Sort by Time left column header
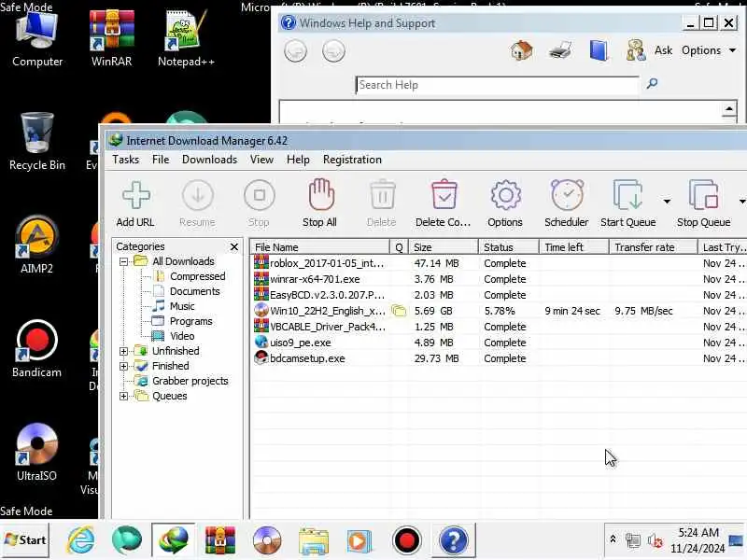The height and width of the screenshot is (560, 747). point(574,247)
